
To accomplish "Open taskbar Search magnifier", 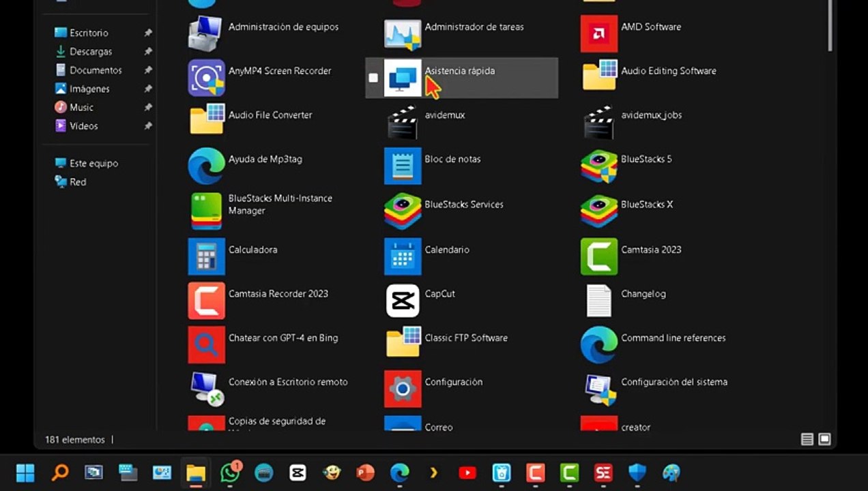I will click(60, 473).
